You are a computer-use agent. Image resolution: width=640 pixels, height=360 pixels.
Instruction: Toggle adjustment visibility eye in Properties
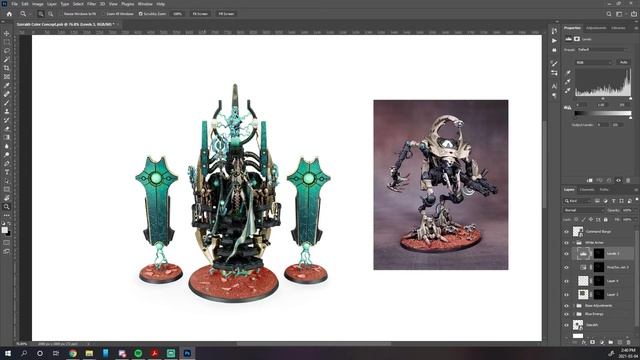pos(618,180)
